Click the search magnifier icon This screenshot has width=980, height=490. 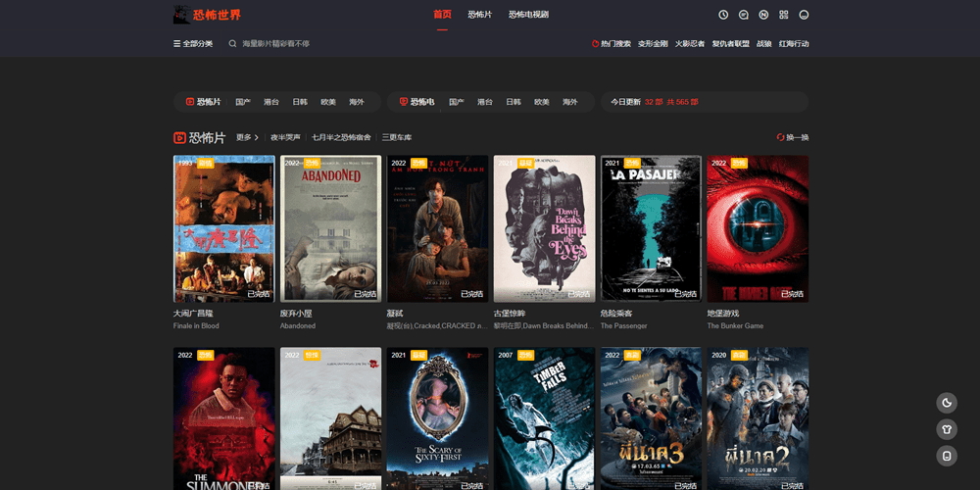(232, 44)
